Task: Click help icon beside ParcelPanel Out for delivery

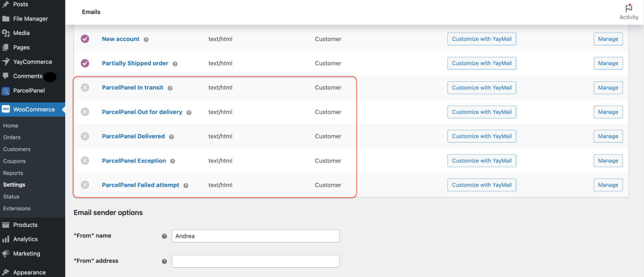Action: coord(189,113)
